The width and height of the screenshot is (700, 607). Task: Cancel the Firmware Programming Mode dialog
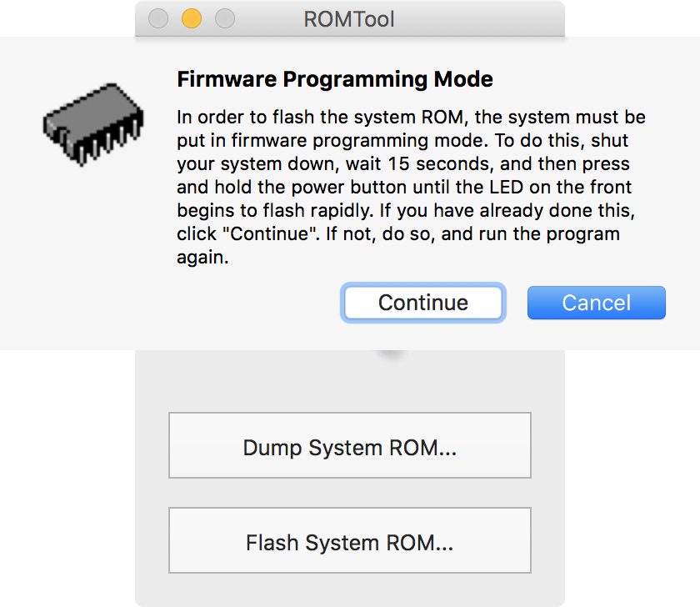click(x=596, y=303)
